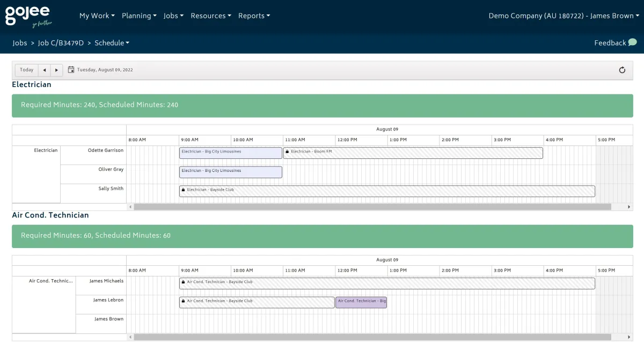This screenshot has height=342, width=644.
Task: Select Oliver Gray's Big City Limousines booking
Action: tap(230, 172)
